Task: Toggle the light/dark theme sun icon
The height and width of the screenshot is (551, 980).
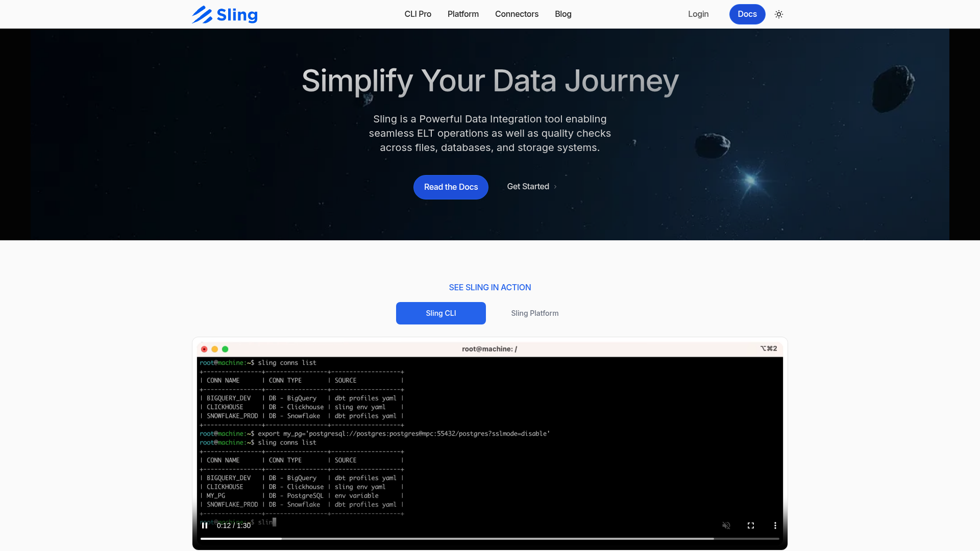Action: pyautogui.click(x=778, y=14)
